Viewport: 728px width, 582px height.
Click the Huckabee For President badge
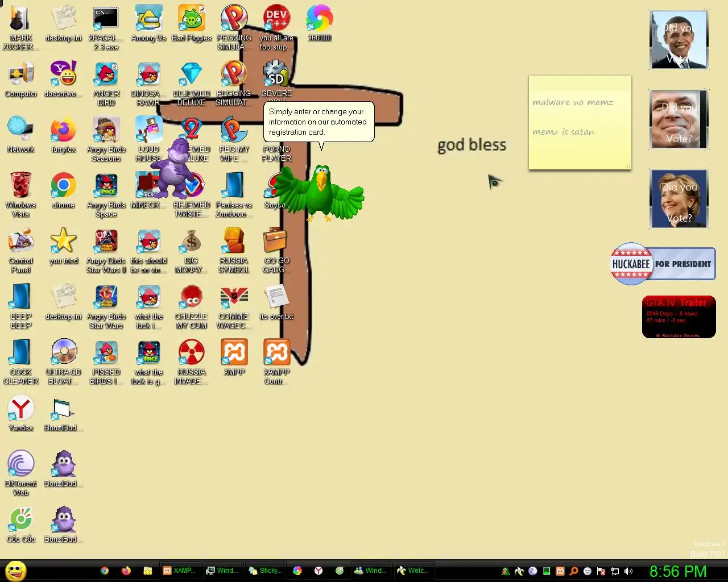pos(663,264)
